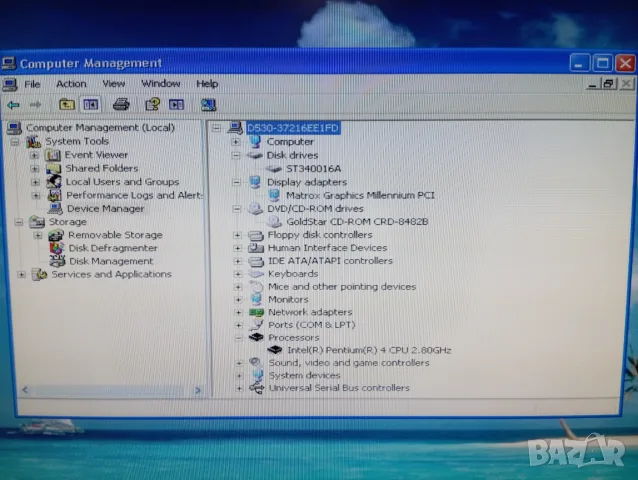Click the Services and Applications icon
This screenshot has width=638, height=480.
click(x=39, y=275)
